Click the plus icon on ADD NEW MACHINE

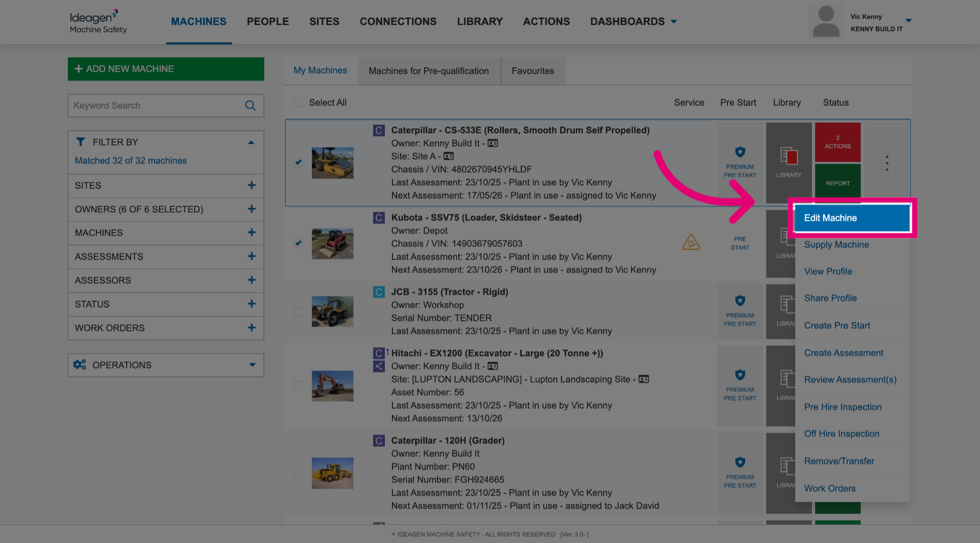tap(79, 69)
